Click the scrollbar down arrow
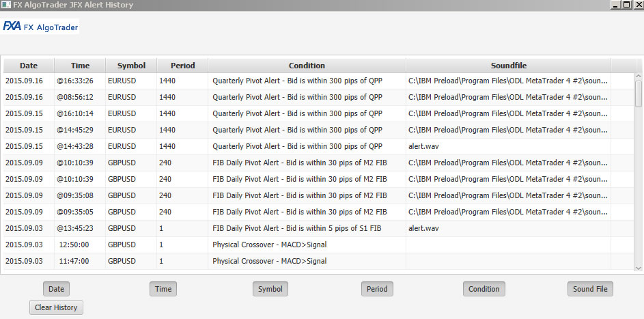This screenshot has height=319, width=644. [639, 267]
